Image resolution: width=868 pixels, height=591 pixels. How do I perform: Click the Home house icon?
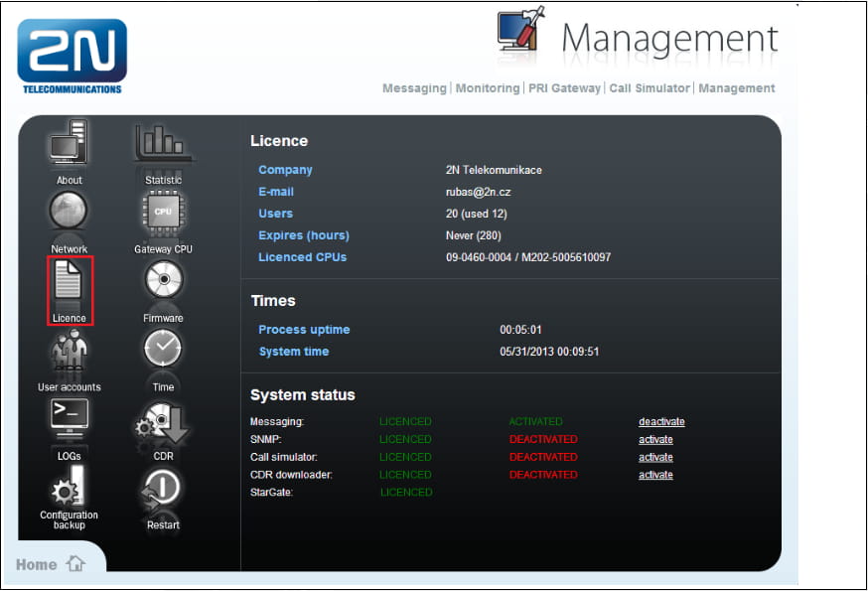tap(75, 564)
